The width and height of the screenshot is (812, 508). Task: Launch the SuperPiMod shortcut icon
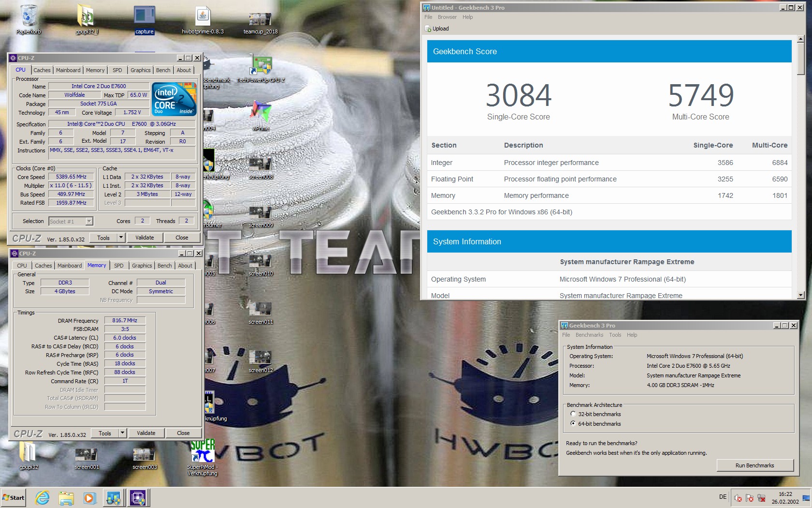203,457
